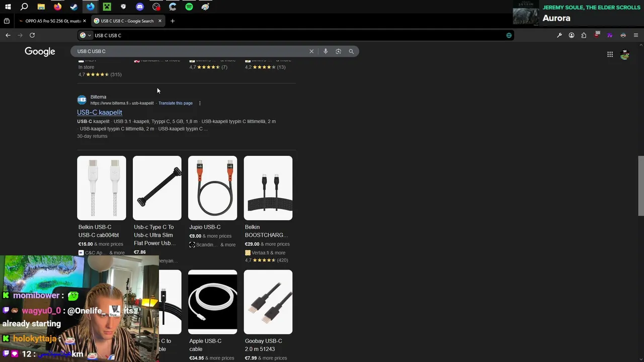
Task: Open the Google account profile avatar
Action: pos(625,54)
